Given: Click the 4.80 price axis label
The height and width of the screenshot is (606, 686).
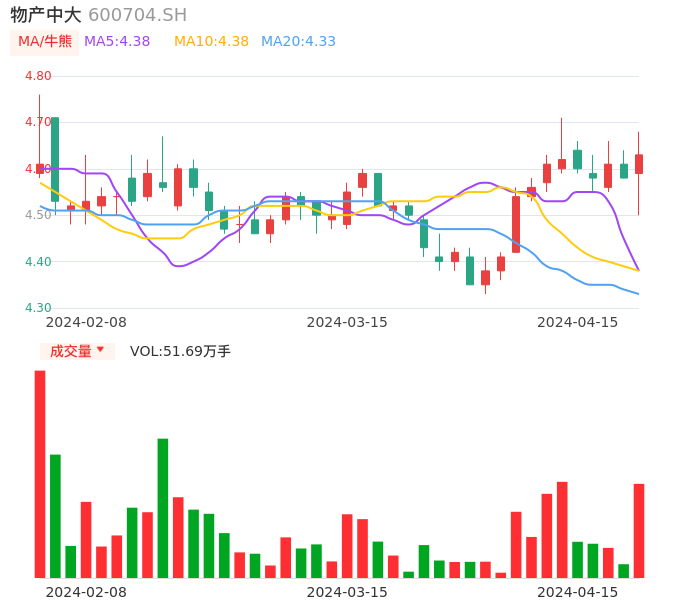Looking at the screenshot, I should (x=38, y=76).
